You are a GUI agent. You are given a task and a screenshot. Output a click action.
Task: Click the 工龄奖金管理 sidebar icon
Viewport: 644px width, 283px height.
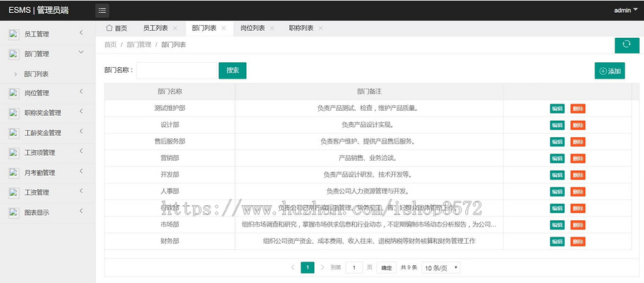tap(14, 133)
